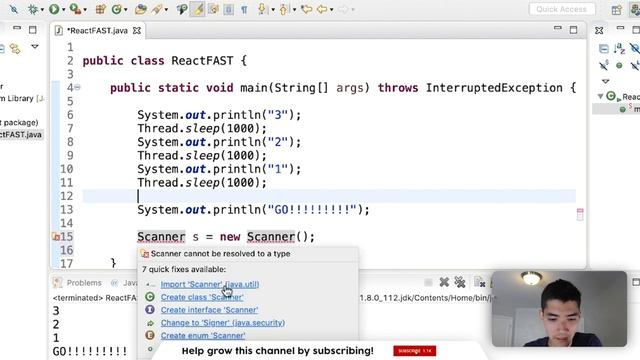The width and height of the screenshot is (640, 360).
Task: Click red Subscribe button
Action: click(x=415, y=351)
